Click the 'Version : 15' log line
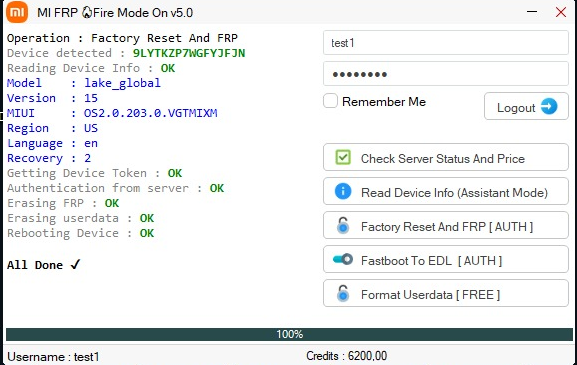 (x=52, y=98)
